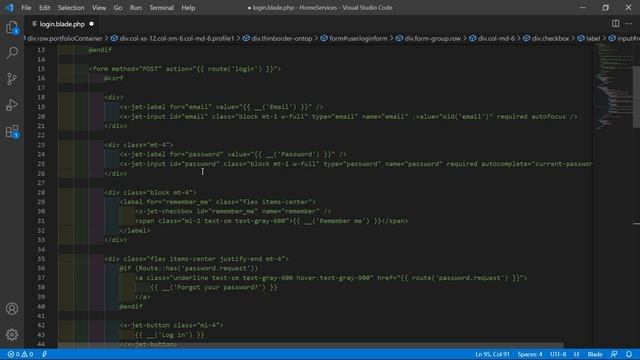Image resolution: width=640 pixels, height=360 pixels.
Task: Click the 'Remember me' span line
Action: click(x=271, y=221)
